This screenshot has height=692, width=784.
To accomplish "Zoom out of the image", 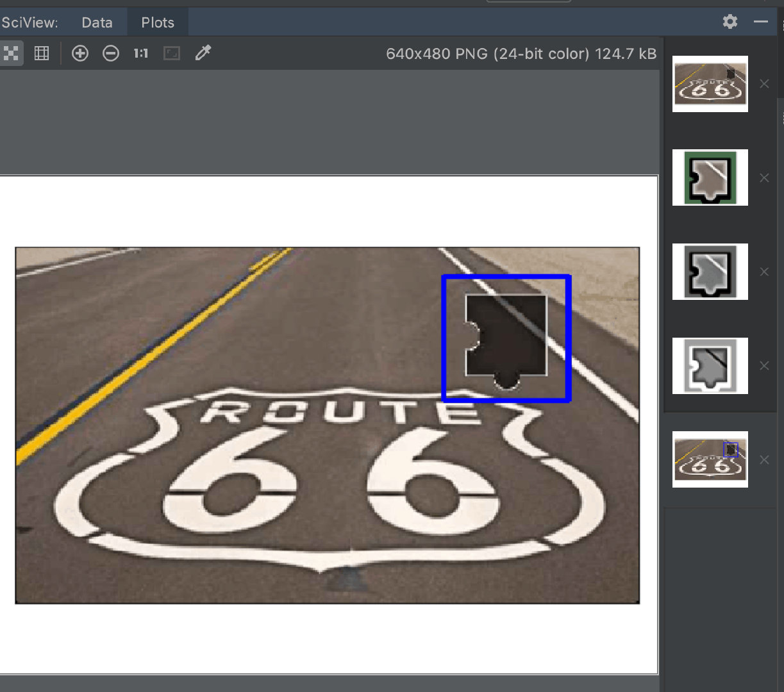I will pos(111,53).
